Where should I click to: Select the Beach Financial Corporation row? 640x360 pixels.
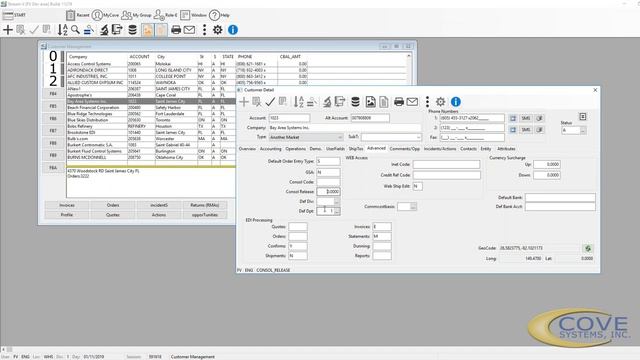(151, 108)
